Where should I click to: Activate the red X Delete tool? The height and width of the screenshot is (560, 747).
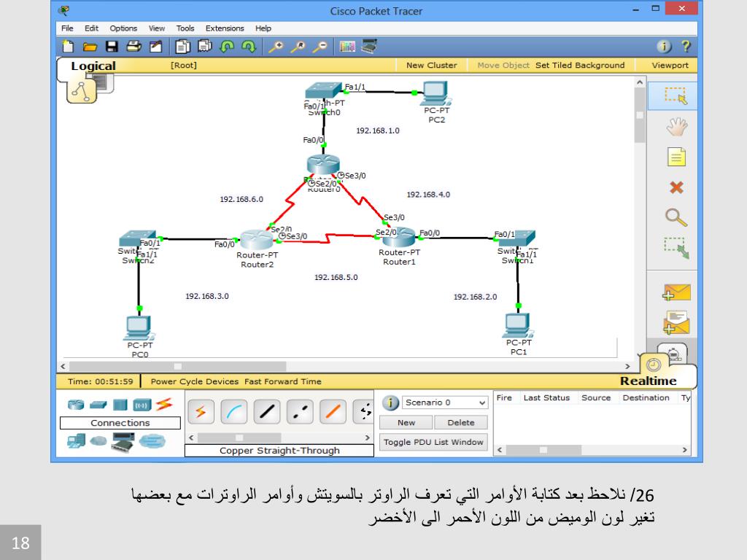pyautogui.click(x=676, y=187)
